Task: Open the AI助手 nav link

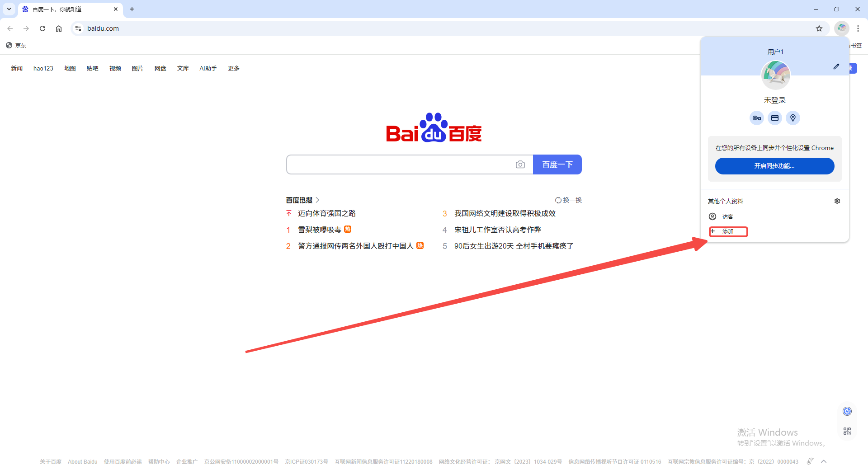Action: pyautogui.click(x=208, y=68)
